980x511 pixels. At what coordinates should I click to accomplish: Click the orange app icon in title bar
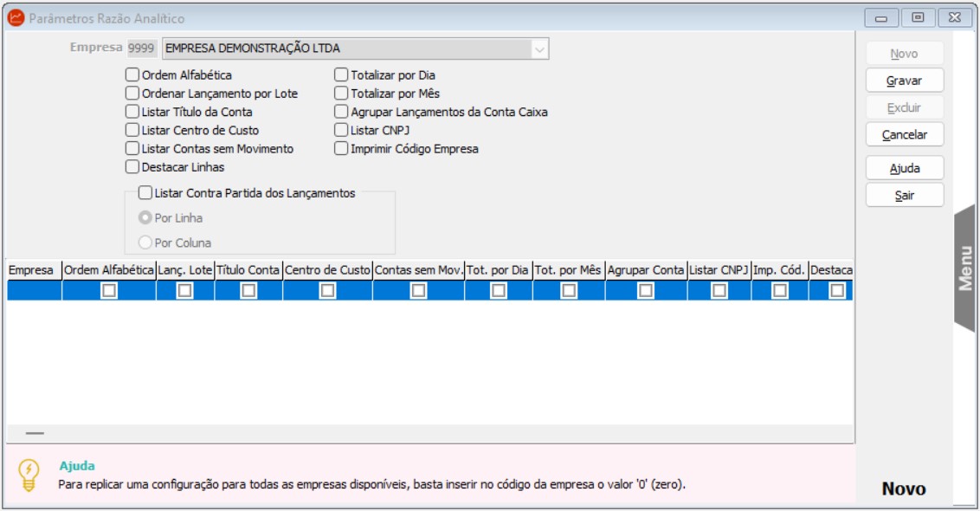(16, 18)
